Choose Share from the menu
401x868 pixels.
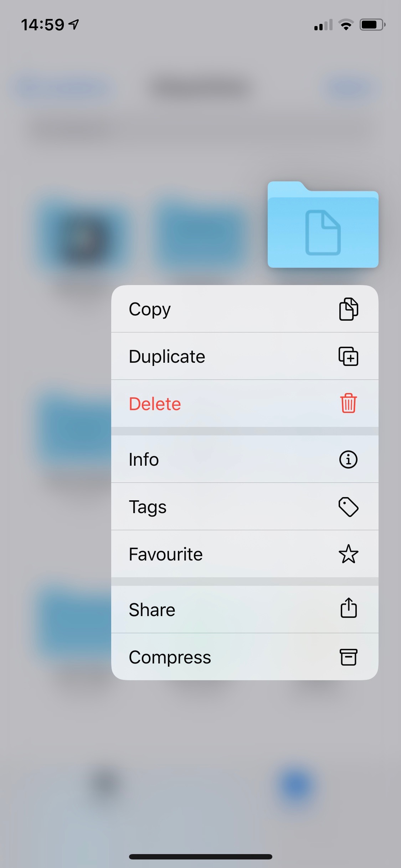click(245, 610)
